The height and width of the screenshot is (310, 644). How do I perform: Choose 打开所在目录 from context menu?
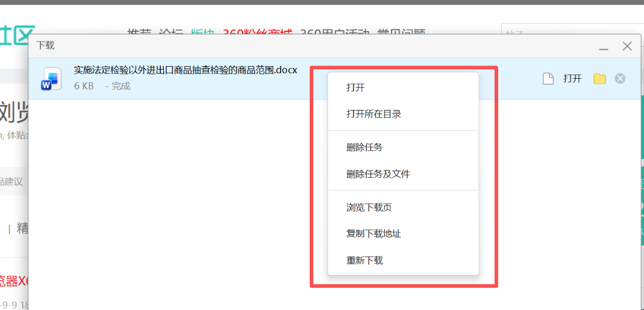(403, 114)
